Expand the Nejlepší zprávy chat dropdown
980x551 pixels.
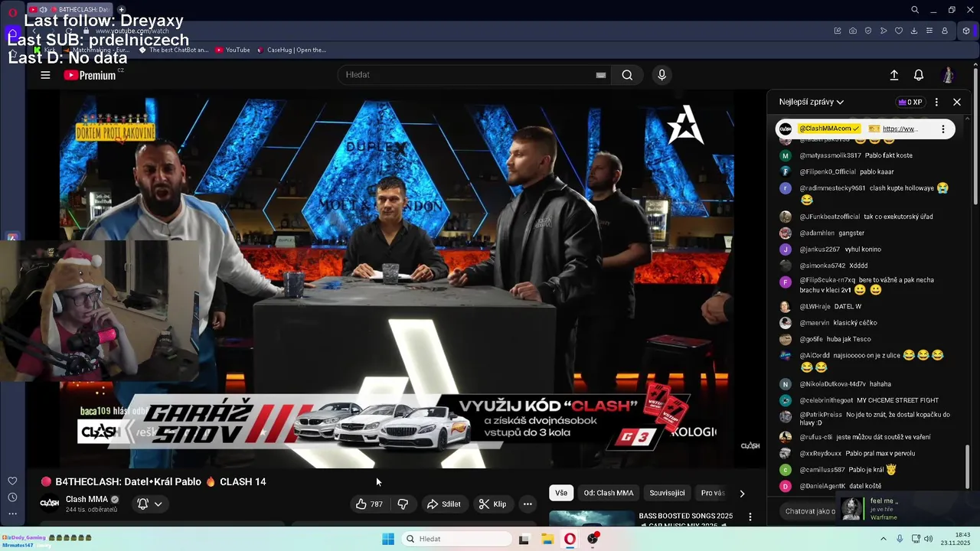point(812,102)
